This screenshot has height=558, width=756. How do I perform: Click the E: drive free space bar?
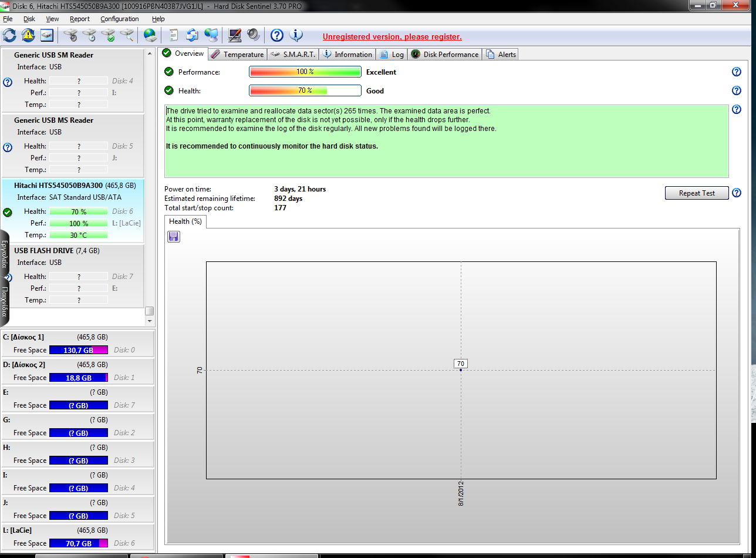pyautogui.click(x=79, y=405)
